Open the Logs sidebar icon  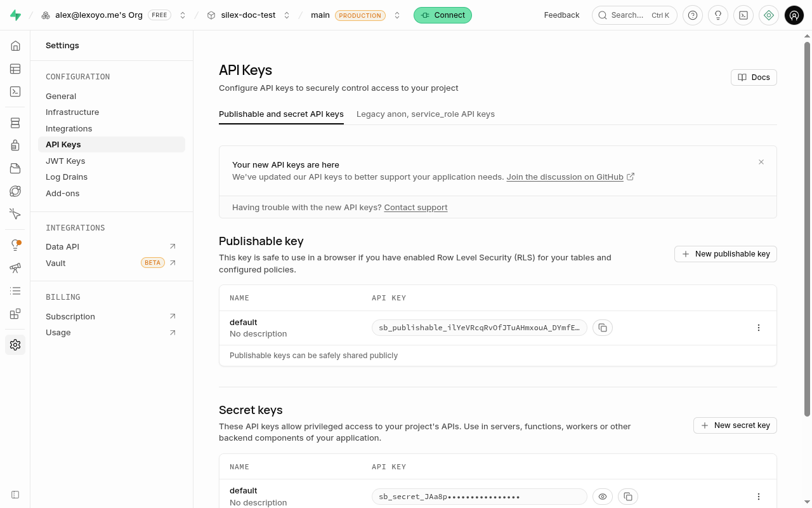click(x=15, y=291)
